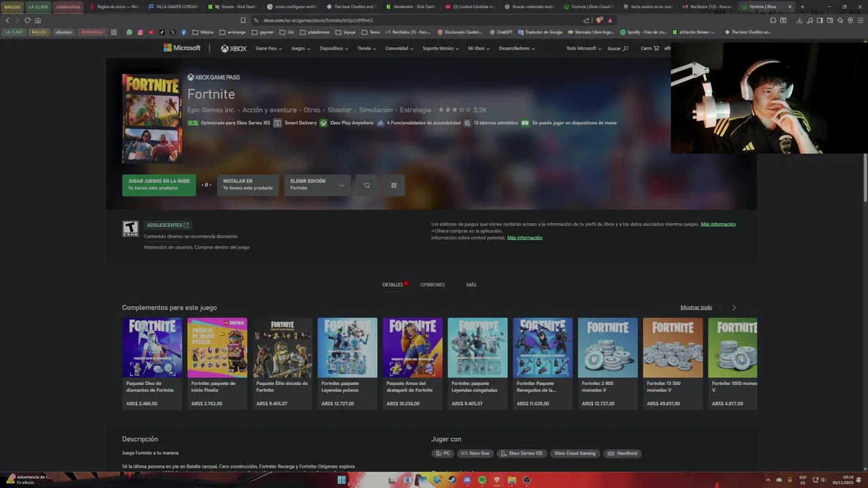Switch to the Detalles tab
This screenshot has width=868, height=488.
click(393, 285)
